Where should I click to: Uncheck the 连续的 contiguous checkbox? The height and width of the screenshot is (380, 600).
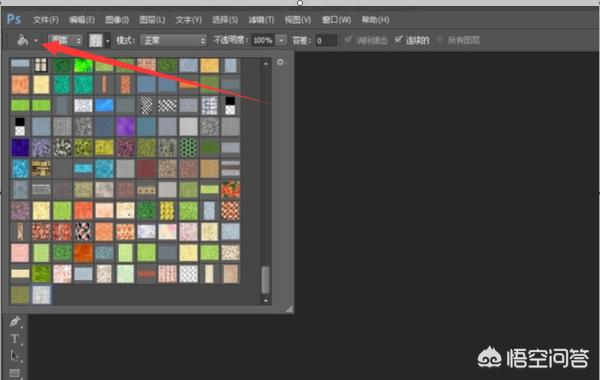(398, 39)
